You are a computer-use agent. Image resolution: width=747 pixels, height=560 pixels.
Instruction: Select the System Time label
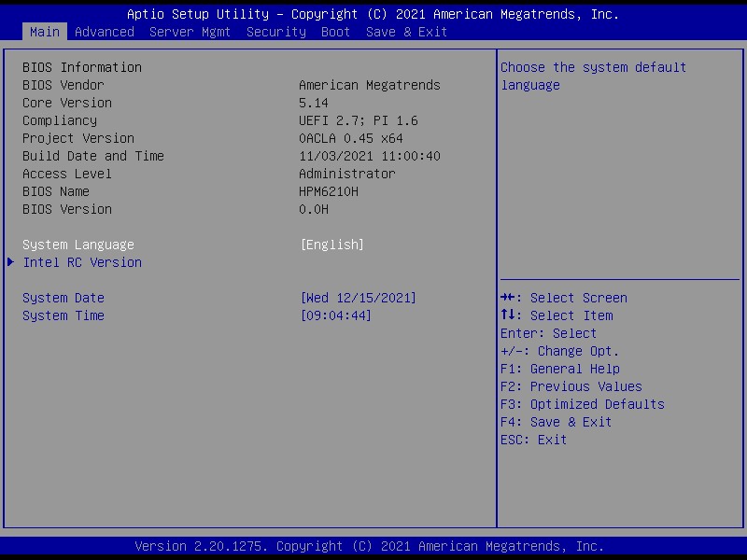coord(63,315)
